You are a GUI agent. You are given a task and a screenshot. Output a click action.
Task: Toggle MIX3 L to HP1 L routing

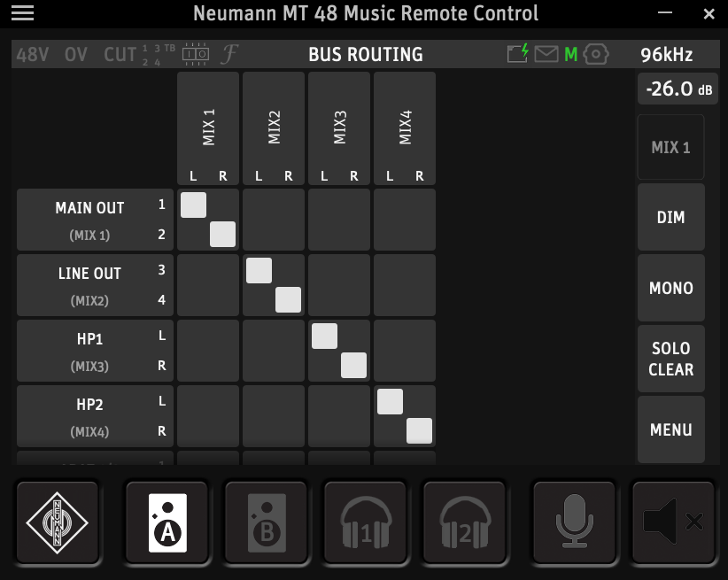click(x=324, y=336)
